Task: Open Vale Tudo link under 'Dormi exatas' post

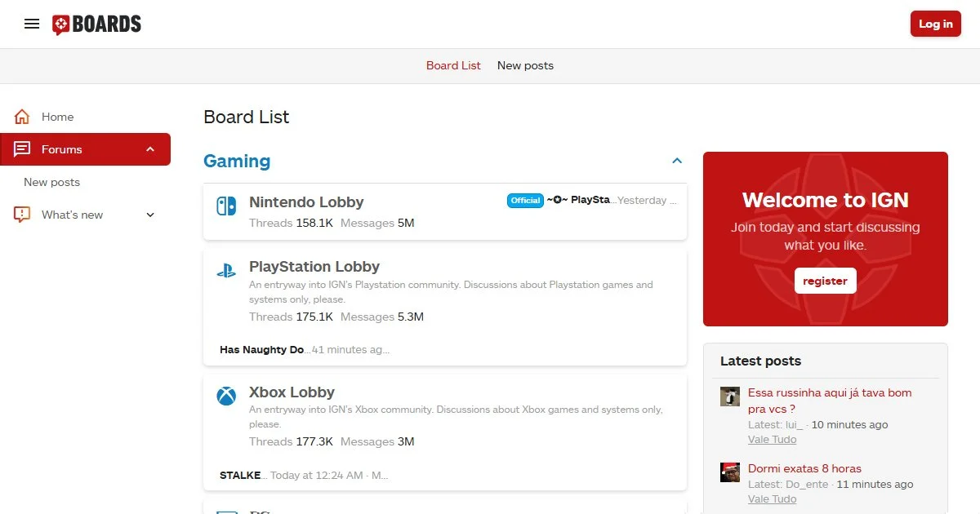Action: click(x=772, y=499)
